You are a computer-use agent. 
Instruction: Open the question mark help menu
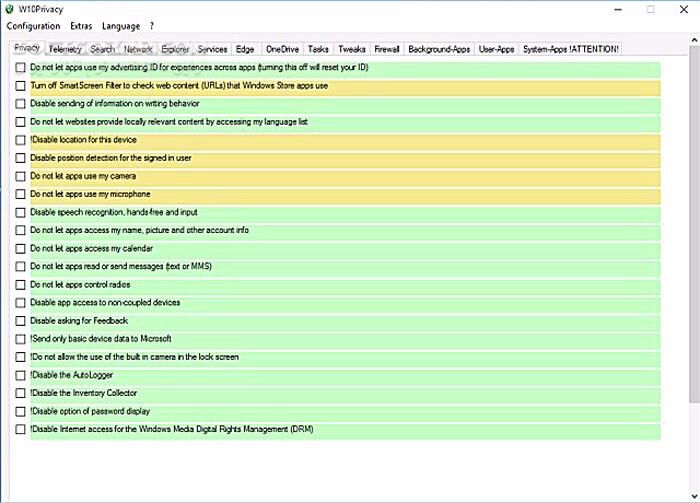(x=152, y=26)
